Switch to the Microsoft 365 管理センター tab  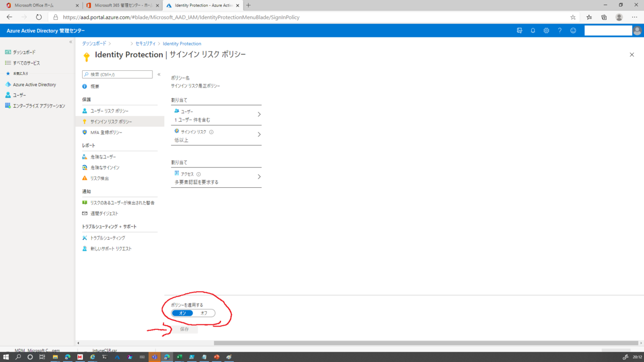[x=122, y=5]
